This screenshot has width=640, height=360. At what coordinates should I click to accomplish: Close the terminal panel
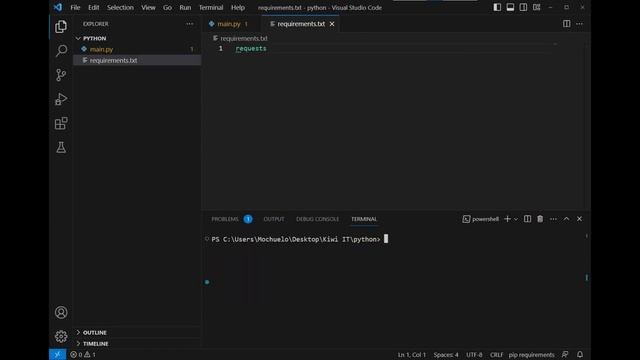pyautogui.click(x=579, y=219)
